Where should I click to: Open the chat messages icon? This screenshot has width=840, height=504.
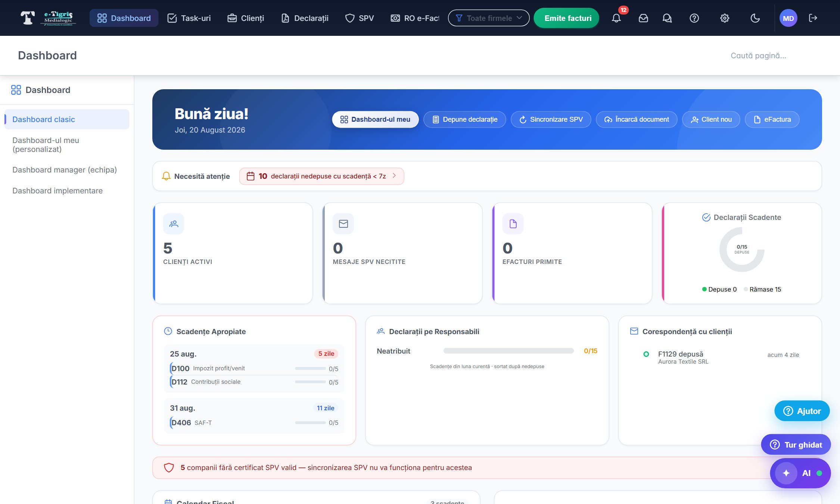pyautogui.click(x=667, y=18)
